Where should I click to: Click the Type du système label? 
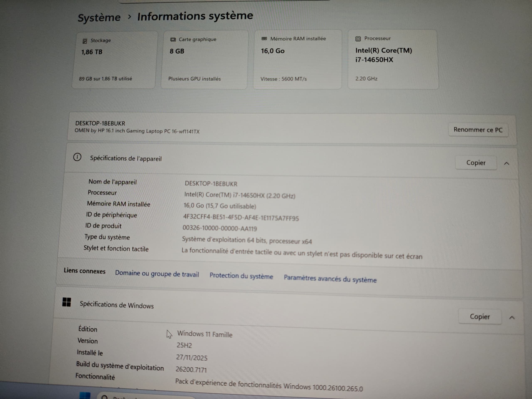107,237
